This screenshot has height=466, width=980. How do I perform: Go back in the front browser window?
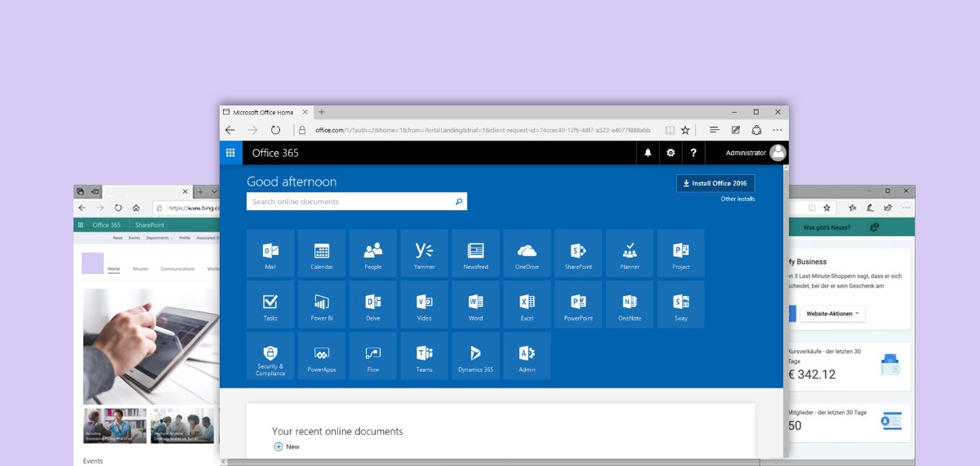[x=230, y=130]
